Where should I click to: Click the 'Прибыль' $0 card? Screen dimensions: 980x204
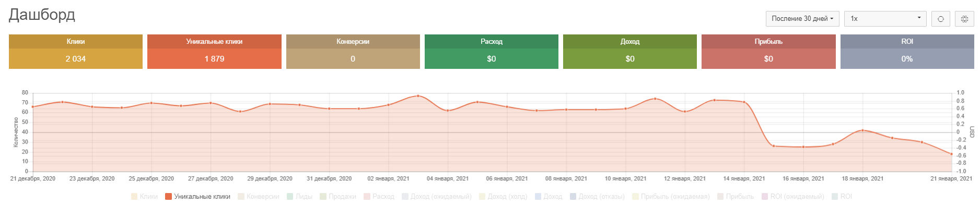768,52
